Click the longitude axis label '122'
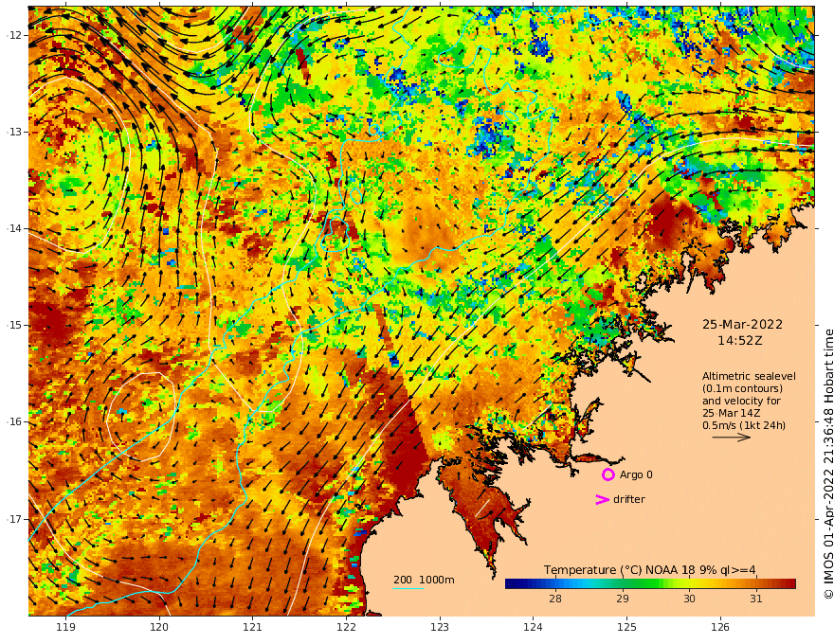The image size is (834, 644). coord(346,627)
